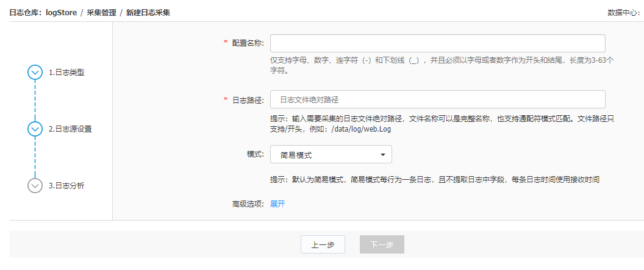Focus the 日志路径 input field

(x=437, y=99)
